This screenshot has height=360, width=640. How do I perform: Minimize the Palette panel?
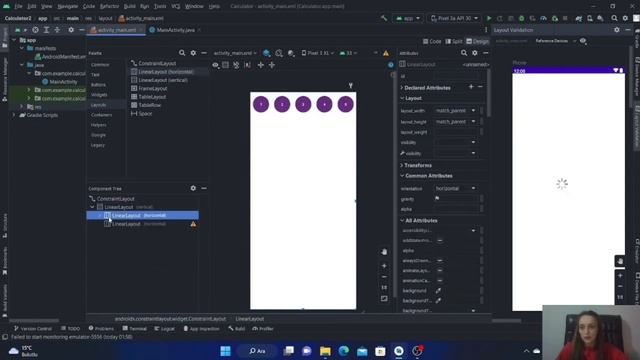point(204,53)
